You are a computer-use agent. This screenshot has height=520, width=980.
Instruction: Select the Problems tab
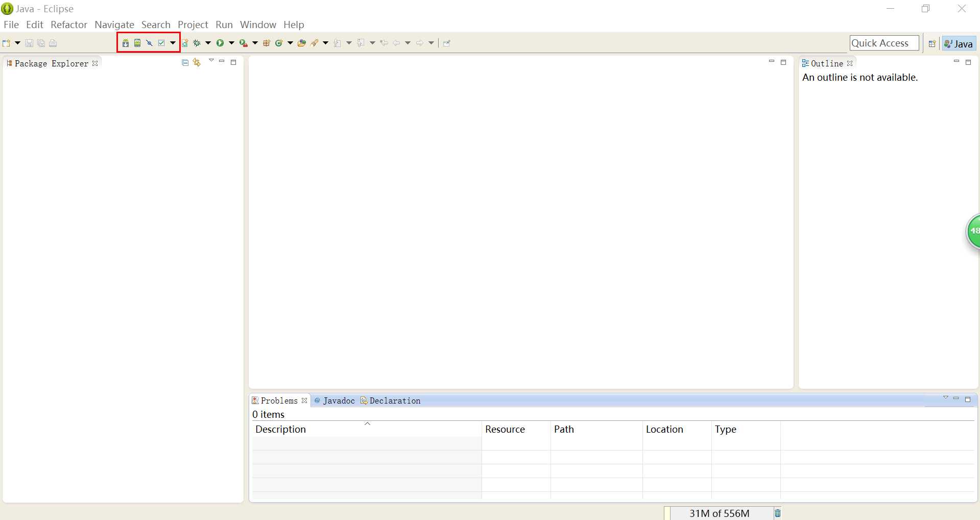pyautogui.click(x=279, y=400)
